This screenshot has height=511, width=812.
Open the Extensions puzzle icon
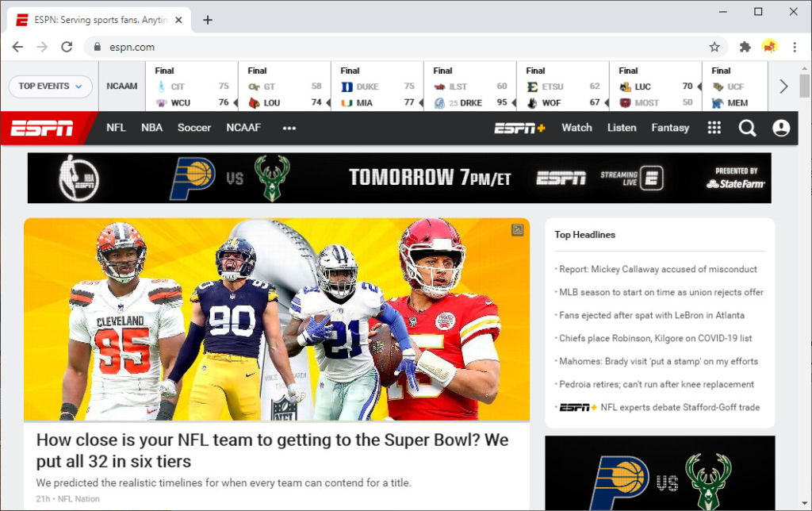[x=745, y=47]
